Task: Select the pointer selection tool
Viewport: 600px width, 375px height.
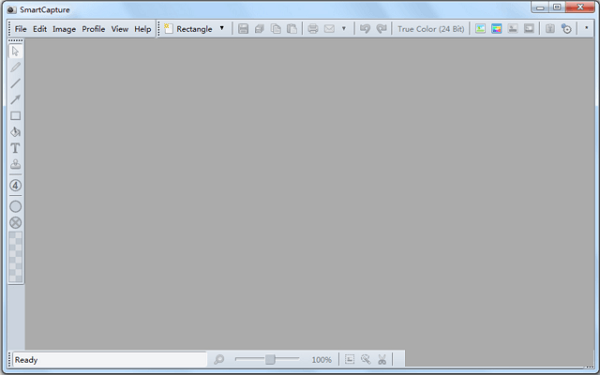Action: 15,51
